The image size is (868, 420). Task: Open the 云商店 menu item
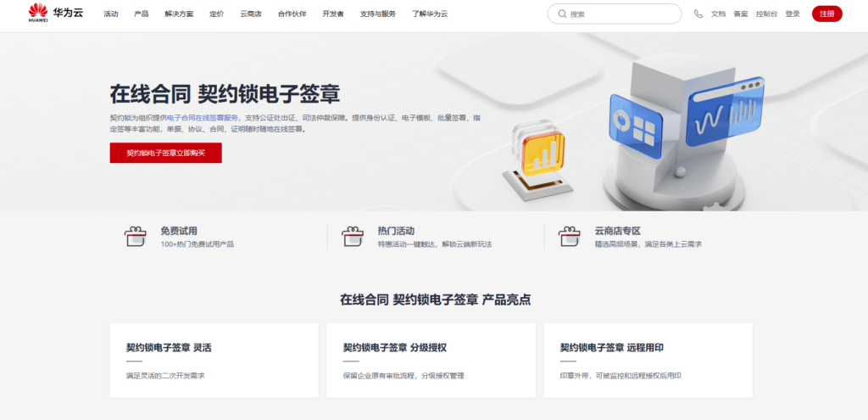(x=253, y=14)
